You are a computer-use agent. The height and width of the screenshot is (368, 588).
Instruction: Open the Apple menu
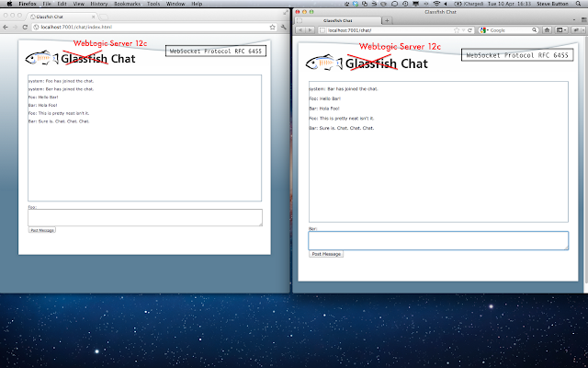click(9, 4)
